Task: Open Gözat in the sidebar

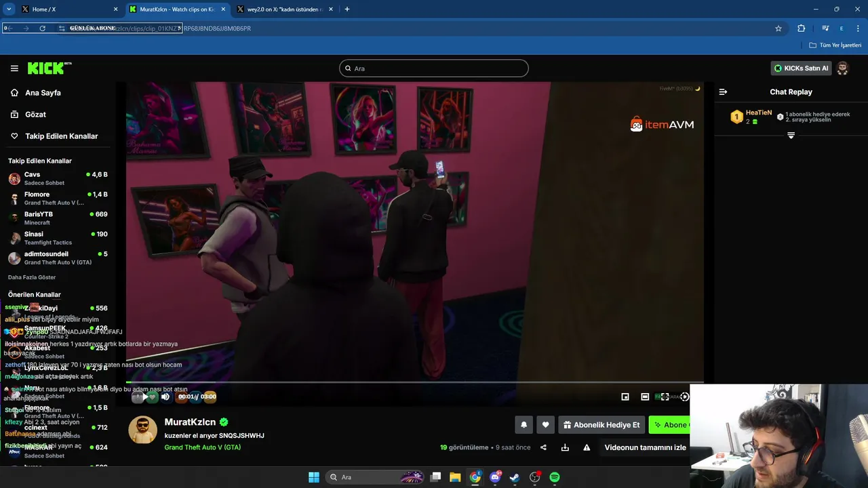Action: coord(35,115)
